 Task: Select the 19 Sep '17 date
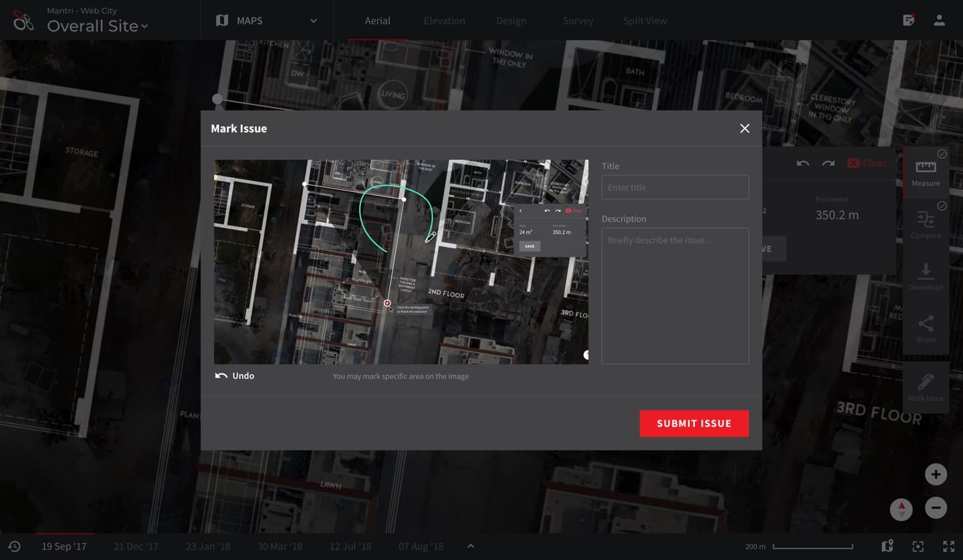[64, 546]
